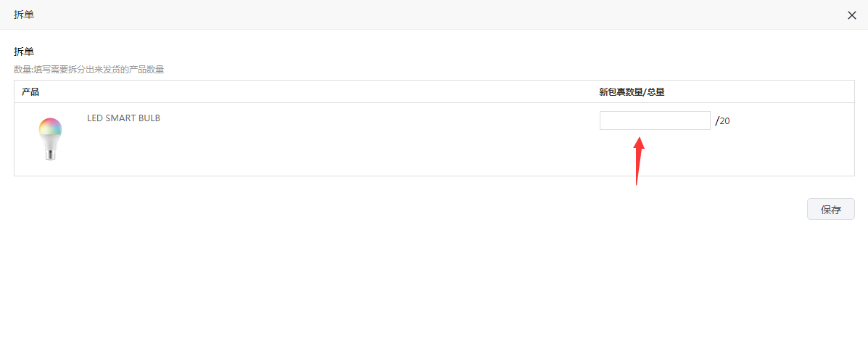
Task: Click the gray hint text about 数量
Action: click(88, 70)
